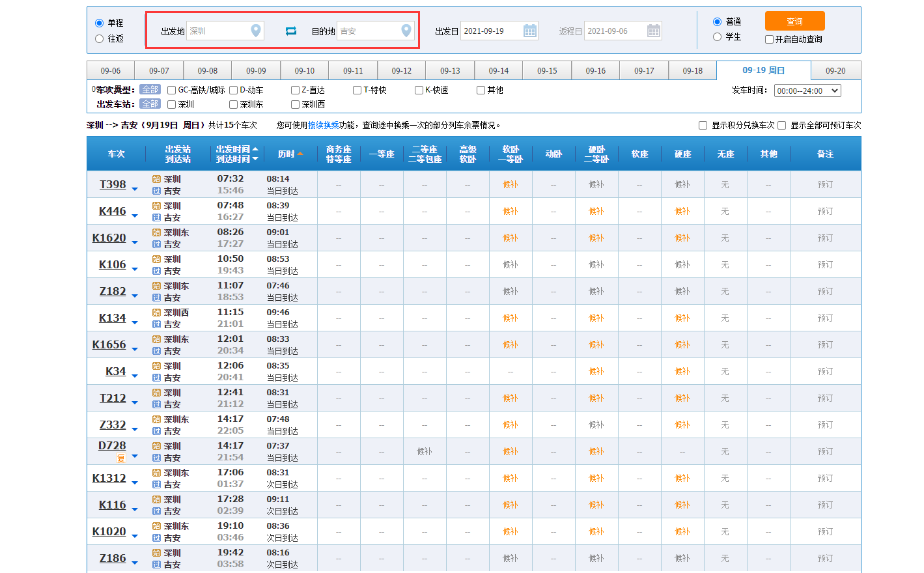
Task: Click the destination location pin icon
Action: point(406,31)
